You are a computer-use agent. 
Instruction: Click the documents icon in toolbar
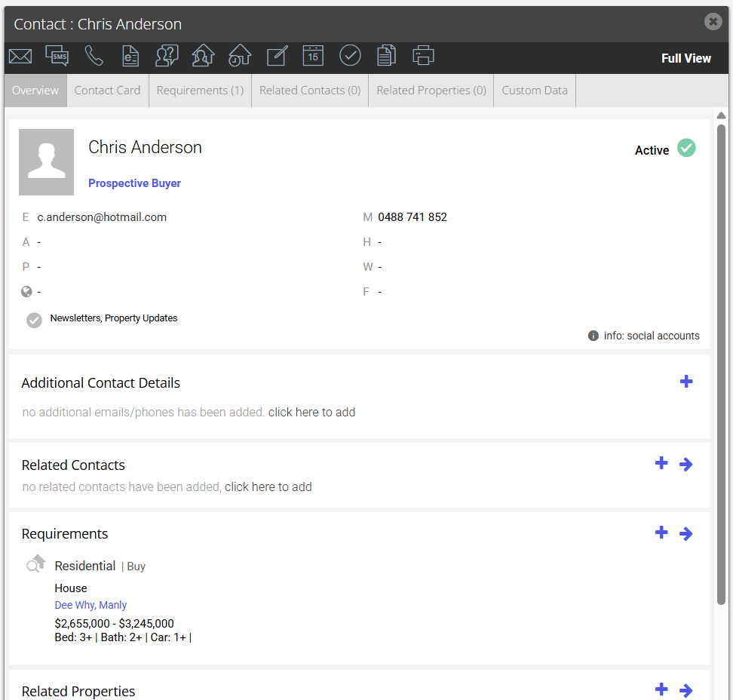(x=386, y=55)
